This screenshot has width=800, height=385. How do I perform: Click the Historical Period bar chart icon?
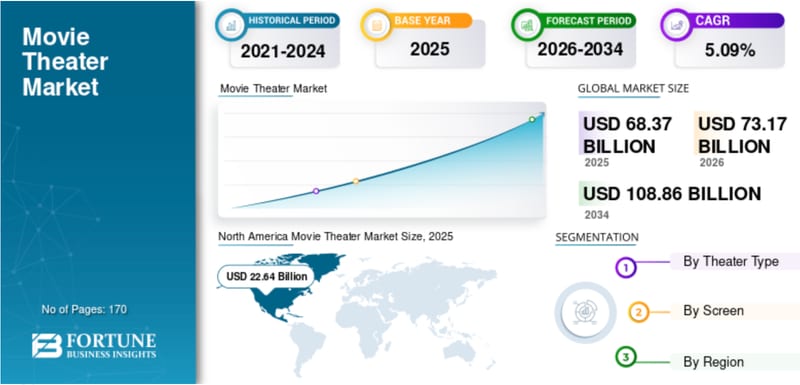pyautogui.click(x=231, y=24)
